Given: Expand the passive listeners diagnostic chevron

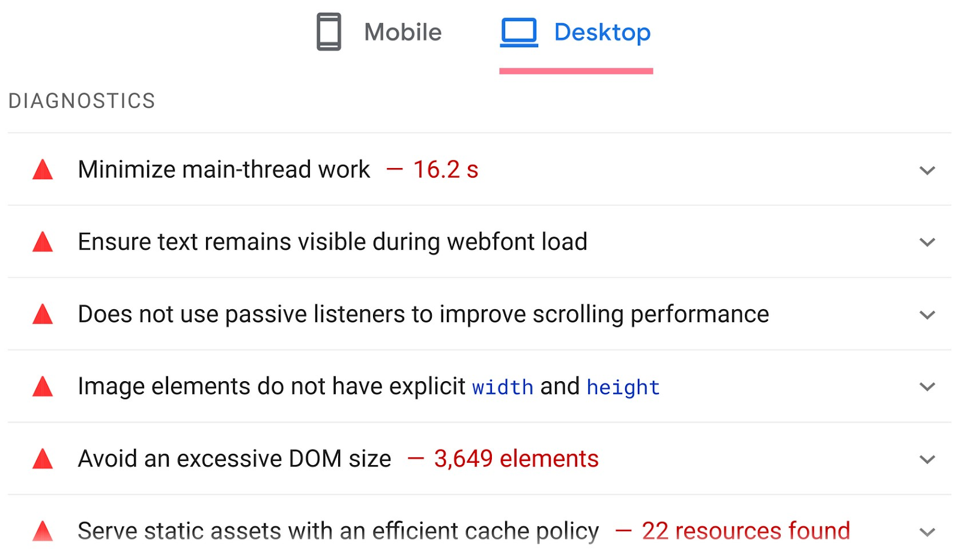Looking at the screenshot, I should pos(926,315).
